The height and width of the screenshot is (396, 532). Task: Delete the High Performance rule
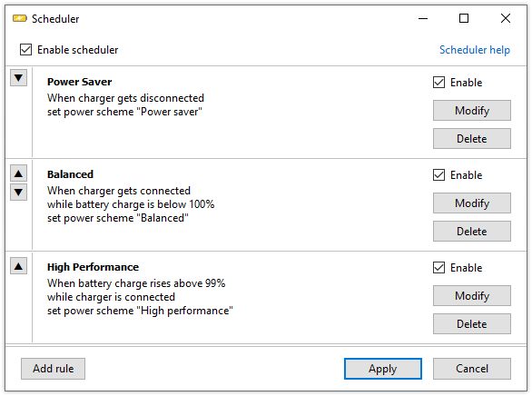[471, 323]
